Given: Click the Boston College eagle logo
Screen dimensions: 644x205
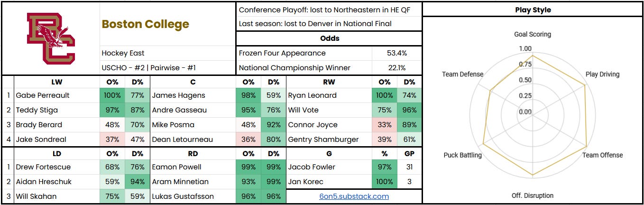Looking at the screenshot, I should pos(51,38).
